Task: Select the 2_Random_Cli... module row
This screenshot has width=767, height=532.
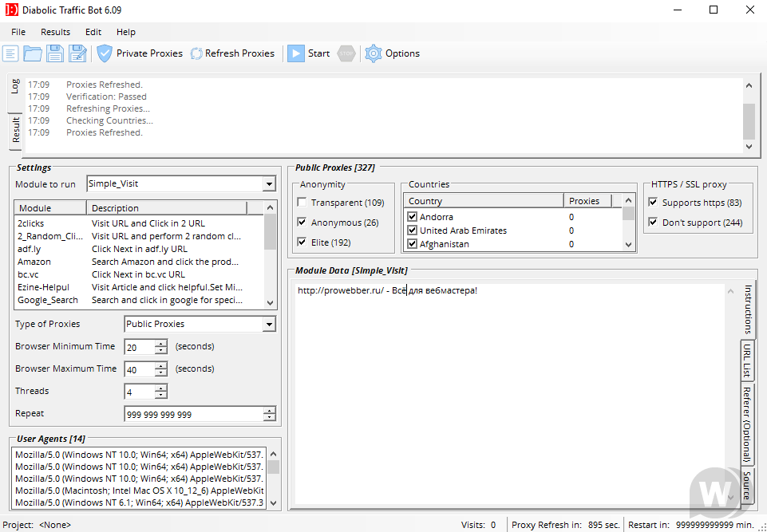Action: pyautogui.click(x=139, y=236)
